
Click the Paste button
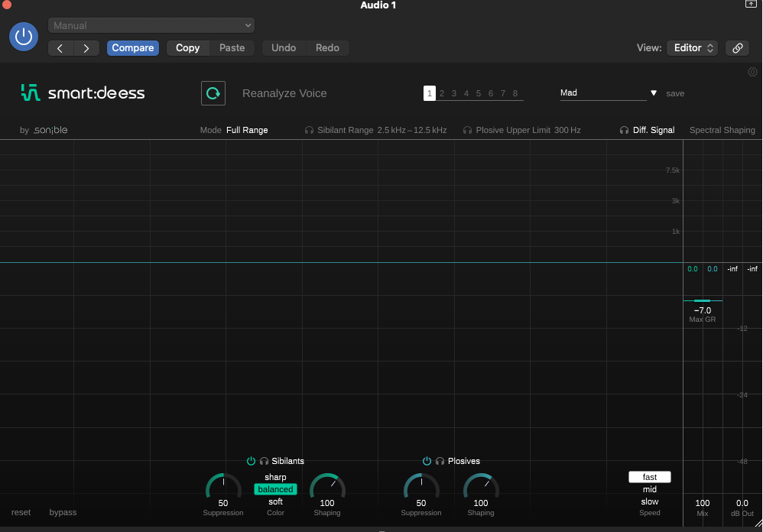232,48
